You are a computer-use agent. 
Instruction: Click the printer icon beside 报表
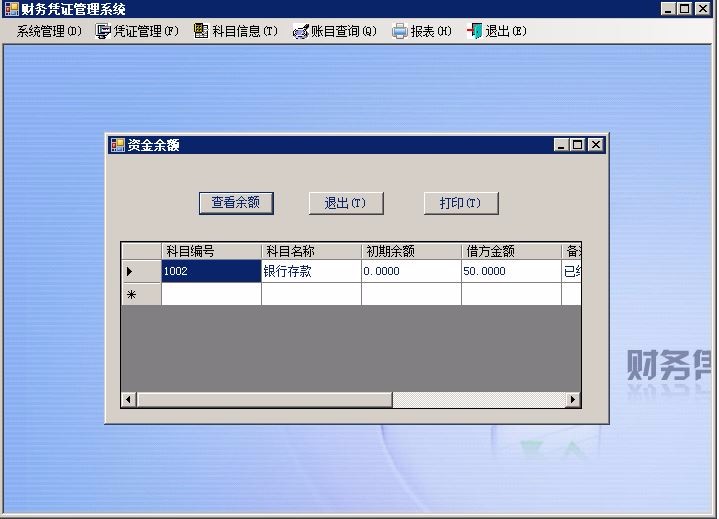tap(399, 31)
